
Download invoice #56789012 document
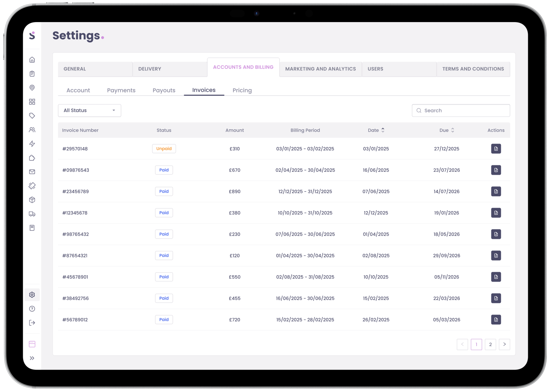click(496, 319)
